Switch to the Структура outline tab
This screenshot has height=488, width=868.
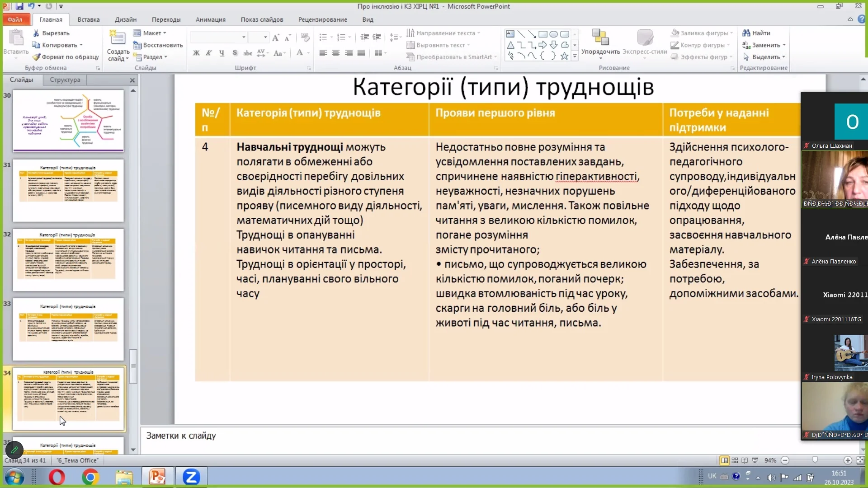tap(65, 80)
